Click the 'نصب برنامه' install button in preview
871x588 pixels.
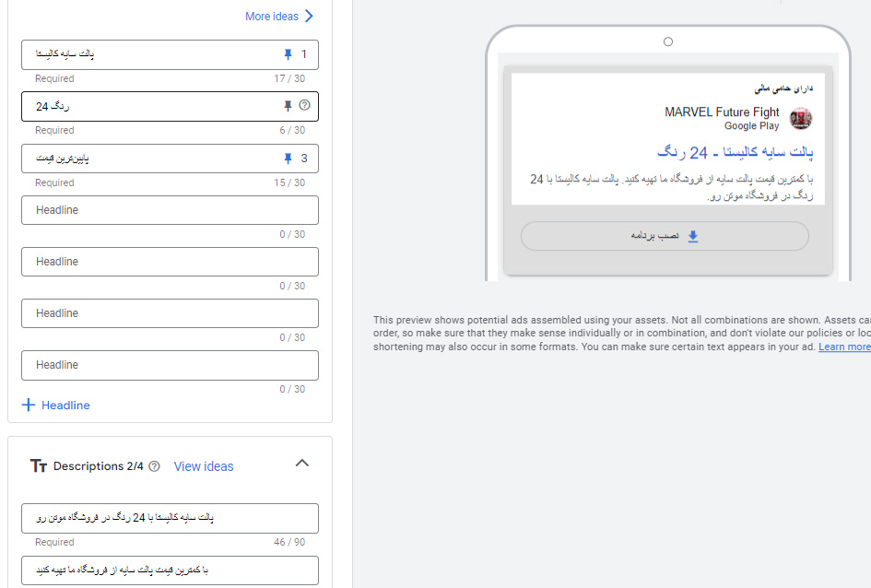click(665, 236)
